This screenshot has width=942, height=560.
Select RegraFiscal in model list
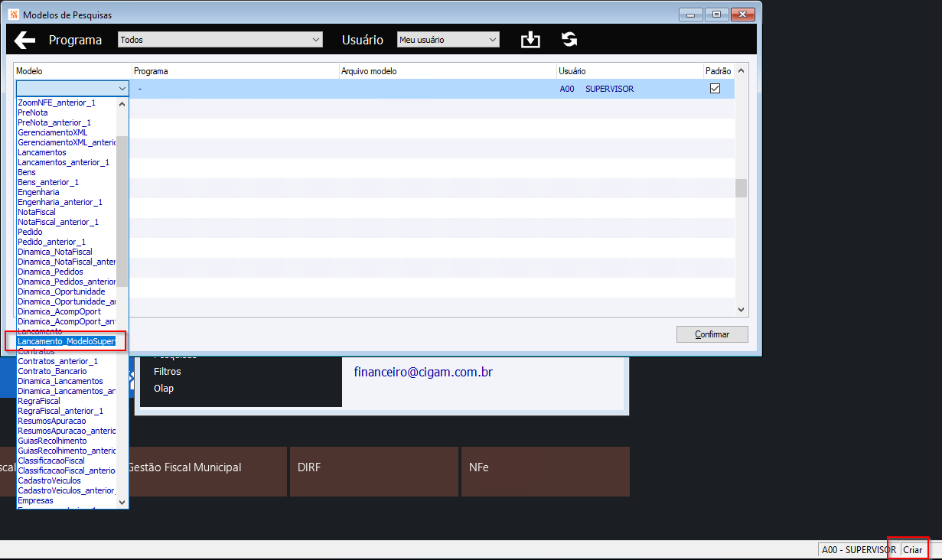38,401
